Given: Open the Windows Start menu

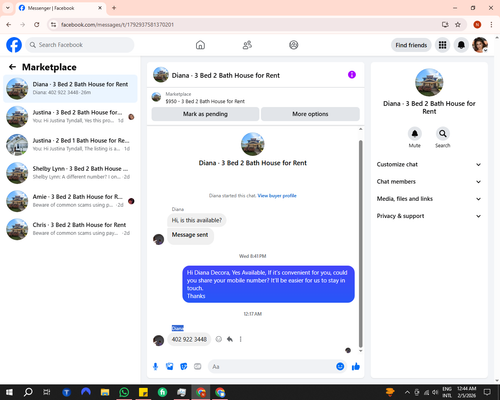Looking at the screenshot, I should [x=9, y=392].
